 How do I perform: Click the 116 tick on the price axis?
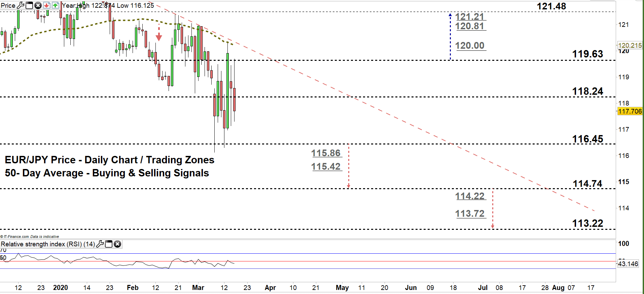[623, 156]
